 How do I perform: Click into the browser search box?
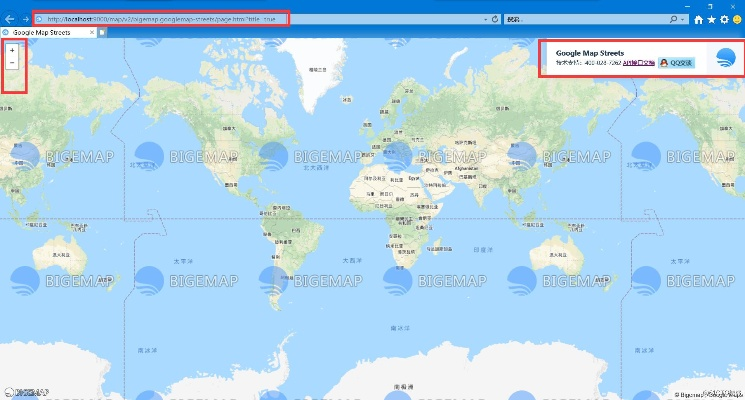[x=584, y=19]
